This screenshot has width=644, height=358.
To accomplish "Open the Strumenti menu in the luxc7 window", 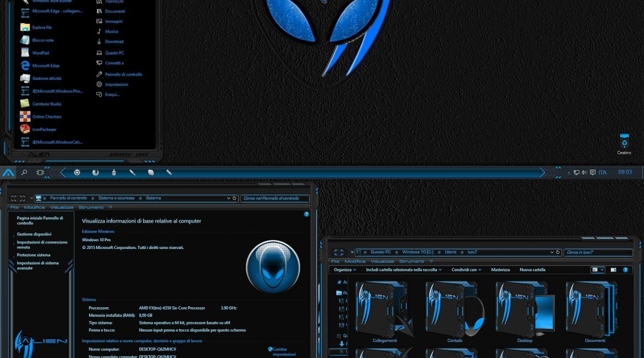I will (x=412, y=262).
